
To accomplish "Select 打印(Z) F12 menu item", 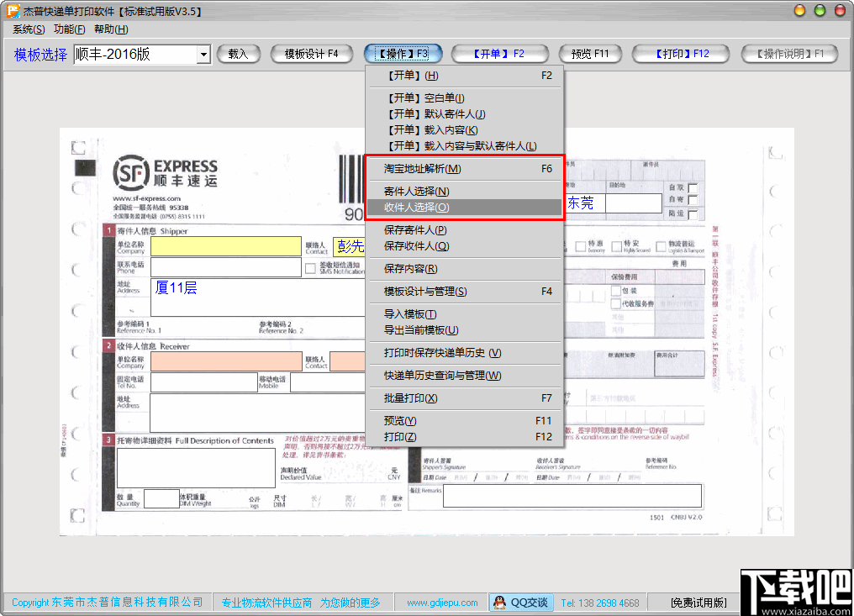I will 465,437.
